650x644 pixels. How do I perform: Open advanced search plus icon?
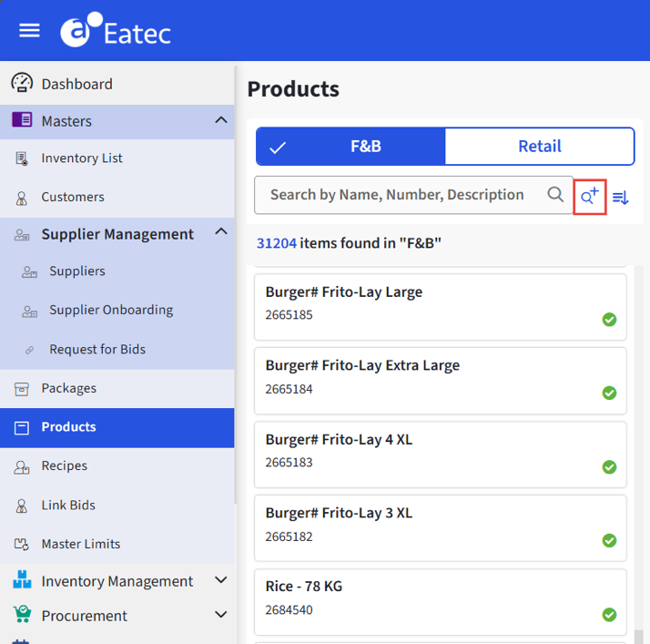(590, 196)
